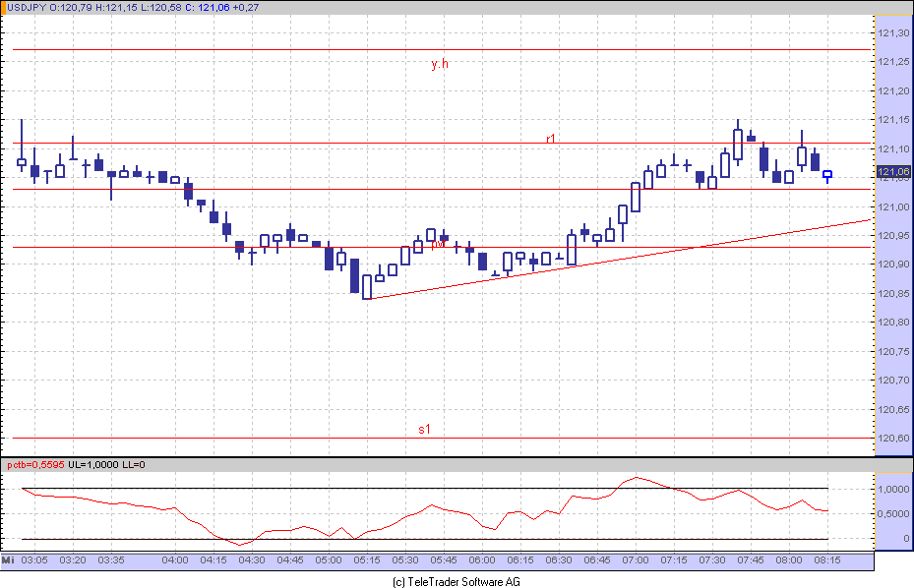Screen dimensions: 914x588
Task: Click the 07:30 time axis label
Action: point(712,560)
